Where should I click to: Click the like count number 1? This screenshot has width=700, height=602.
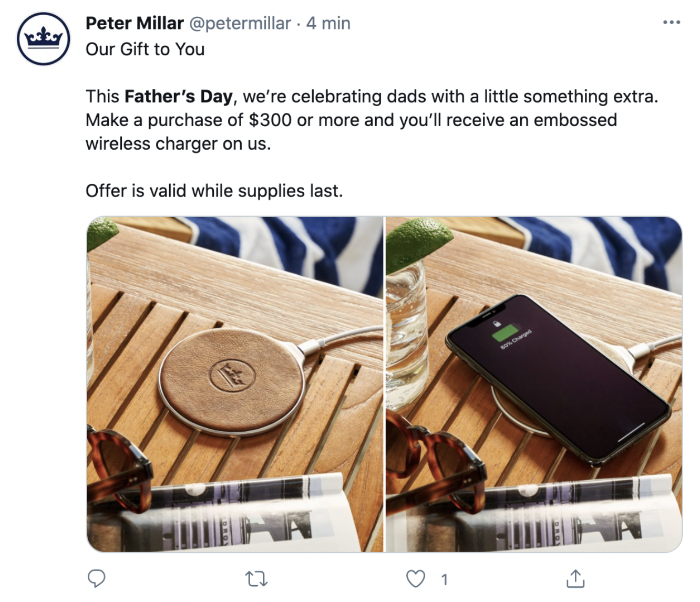(444, 579)
